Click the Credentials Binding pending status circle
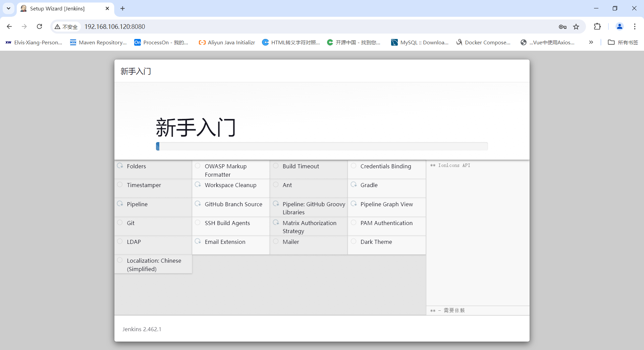The width and height of the screenshot is (644, 350). 354,166
